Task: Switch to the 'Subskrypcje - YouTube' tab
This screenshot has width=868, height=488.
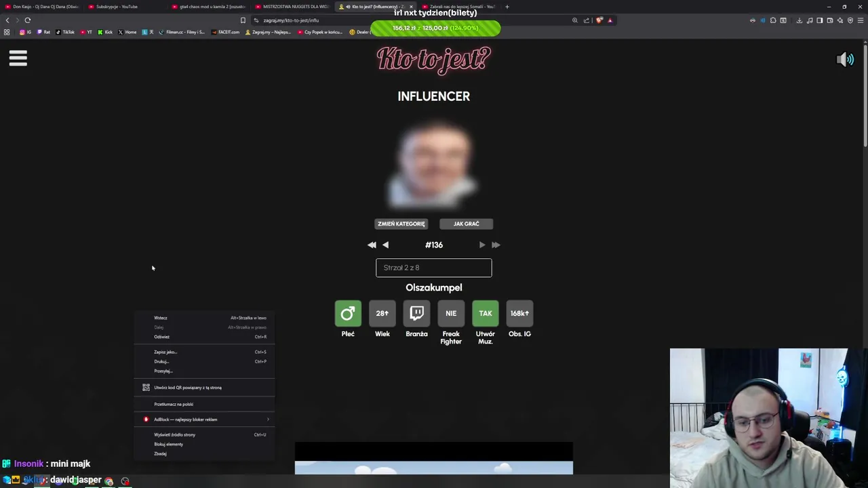Action: (x=125, y=7)
